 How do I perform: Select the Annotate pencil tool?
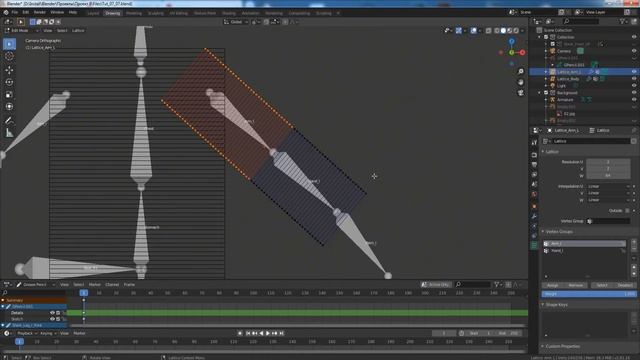[9, 120]
